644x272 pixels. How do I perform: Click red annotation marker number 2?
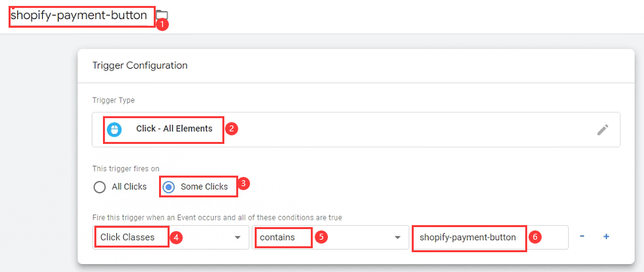coord(232,129)
